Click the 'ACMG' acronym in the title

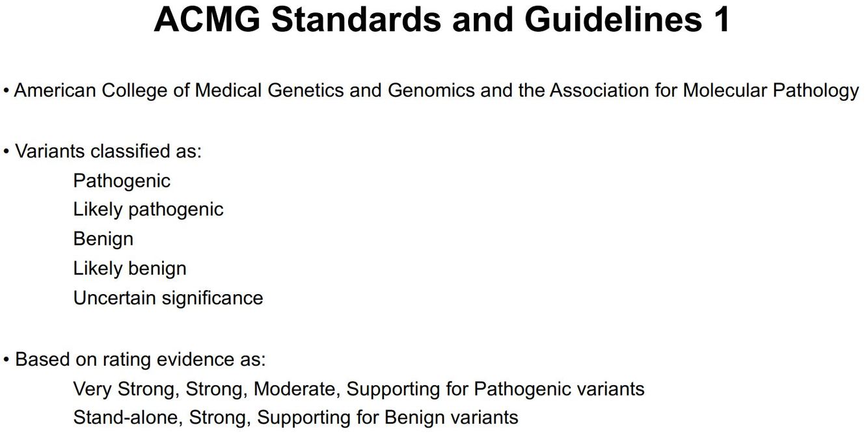pos(207,20)
